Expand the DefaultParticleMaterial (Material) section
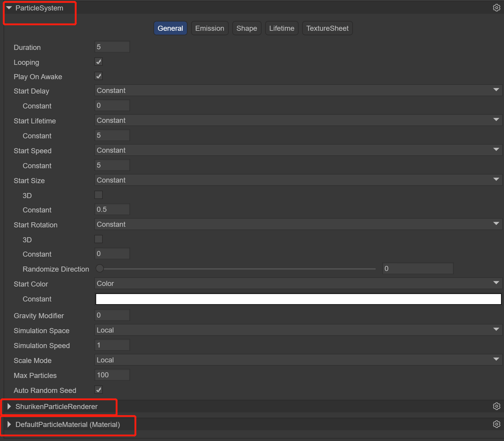504x441 pixels. click(x=9, y=424)
